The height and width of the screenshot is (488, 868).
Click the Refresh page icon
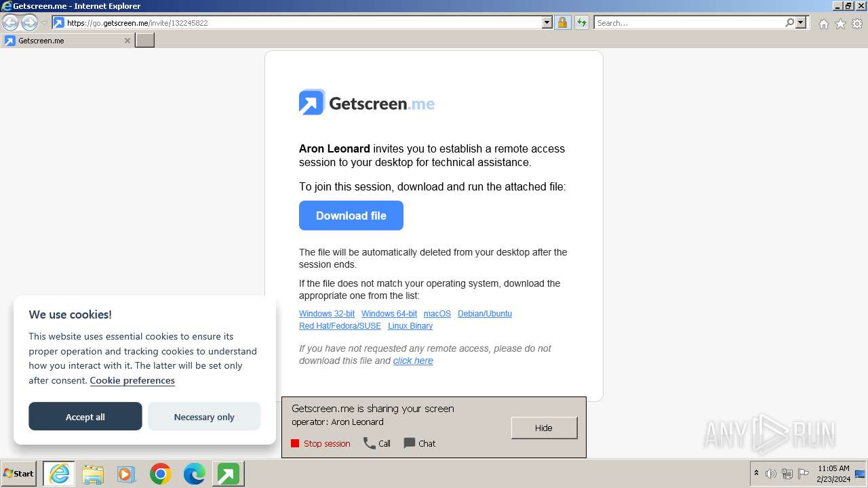click(x=581, y=23)
